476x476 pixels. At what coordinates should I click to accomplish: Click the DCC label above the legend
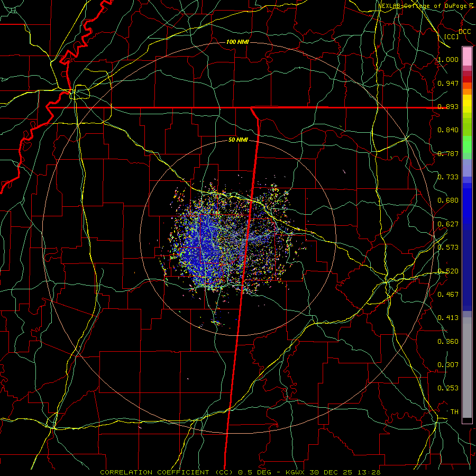pos(464,32)
